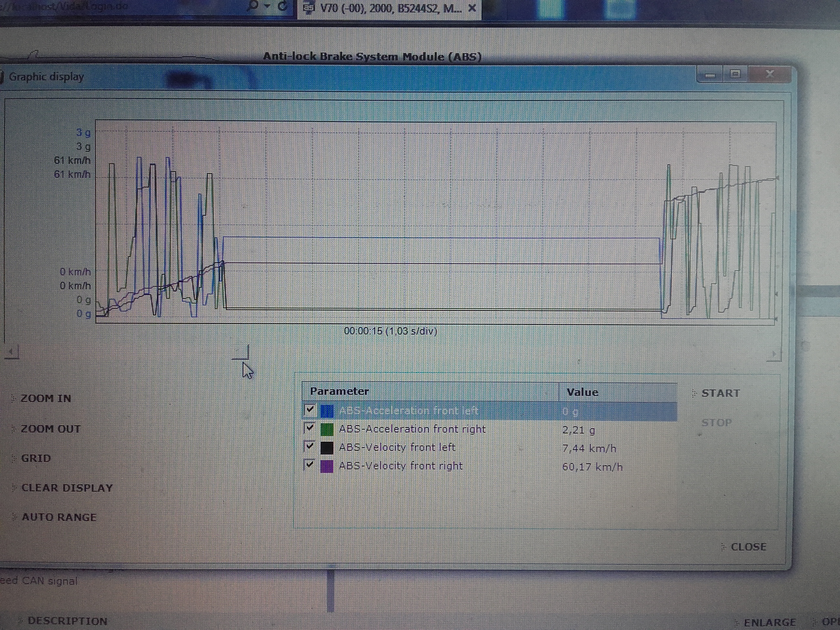Open the address bar search dropdown arrow
This screenshot has height=630, width=840.
[x=268, y=6]
